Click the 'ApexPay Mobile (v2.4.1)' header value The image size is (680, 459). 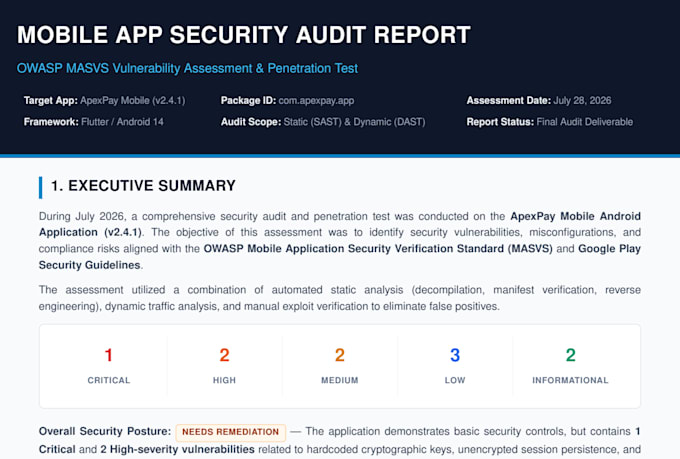(x=133, y=101)
